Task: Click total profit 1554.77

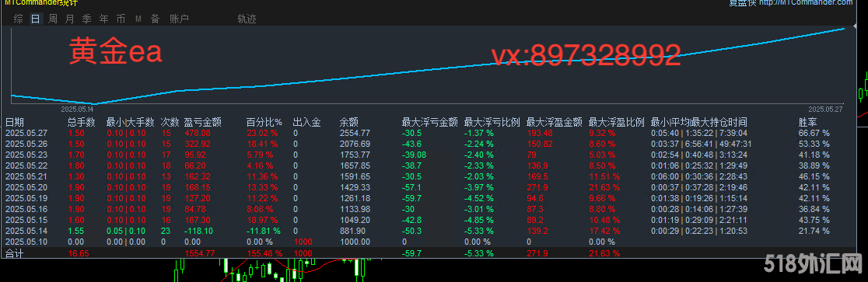Action: [x=199, y=253]
